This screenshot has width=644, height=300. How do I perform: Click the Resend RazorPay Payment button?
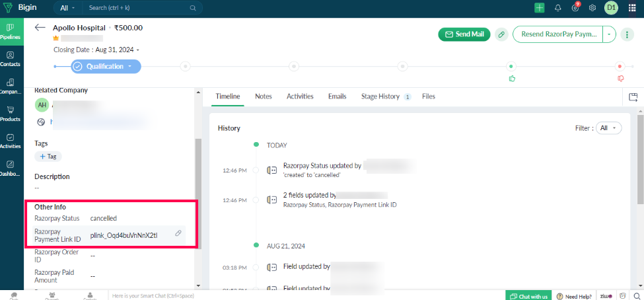point(557,34)
